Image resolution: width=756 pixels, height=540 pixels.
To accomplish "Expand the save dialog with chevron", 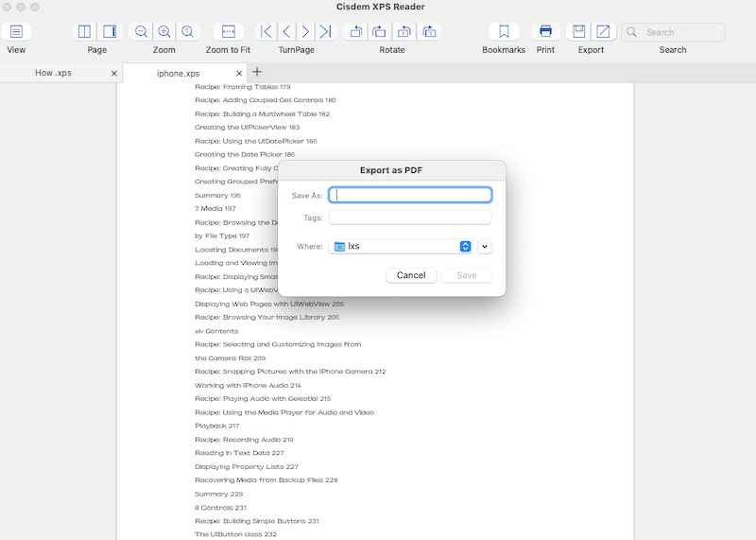I will pos(485,246).
